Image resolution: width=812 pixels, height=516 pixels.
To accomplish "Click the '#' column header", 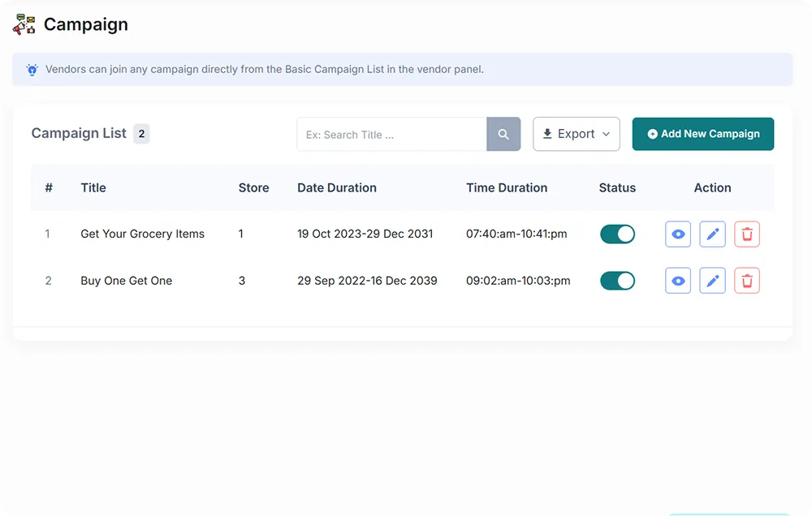I will click(x=49, y=188).
